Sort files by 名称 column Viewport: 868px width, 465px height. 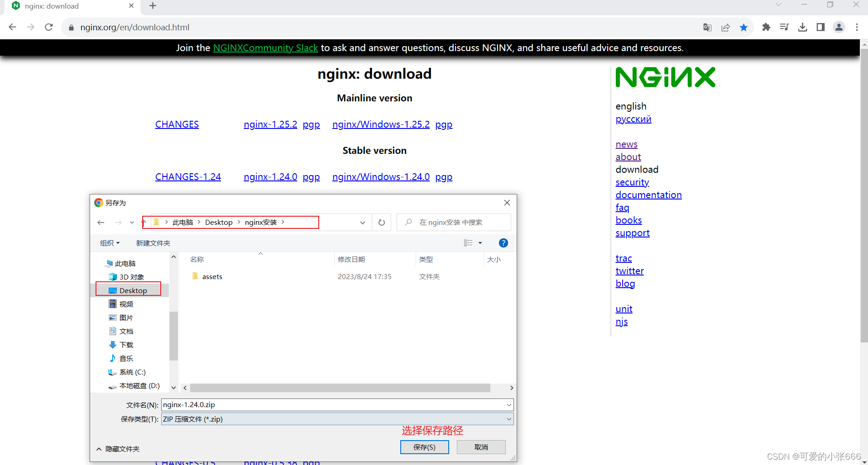[197, 259]
